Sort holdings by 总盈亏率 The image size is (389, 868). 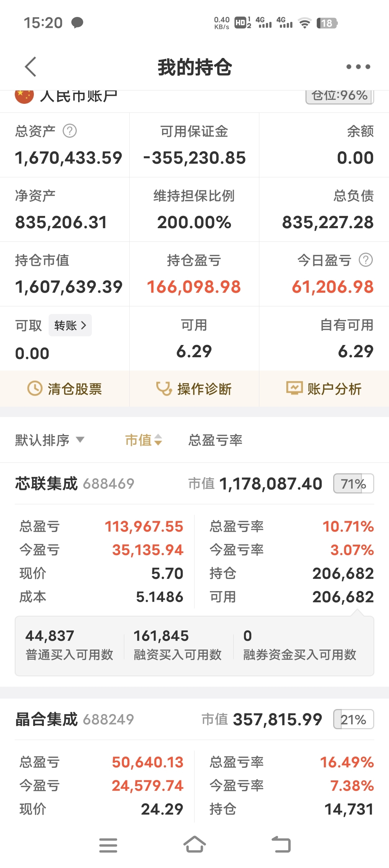(215, 440)
